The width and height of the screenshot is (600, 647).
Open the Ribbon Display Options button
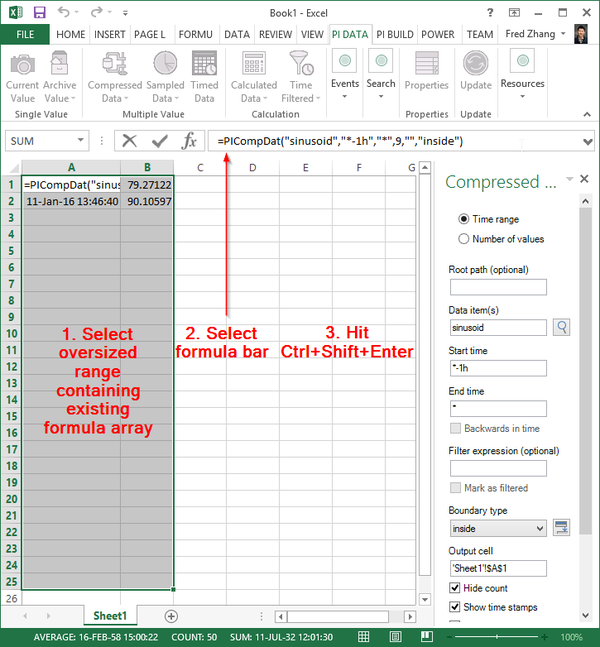tap(514, 12)
